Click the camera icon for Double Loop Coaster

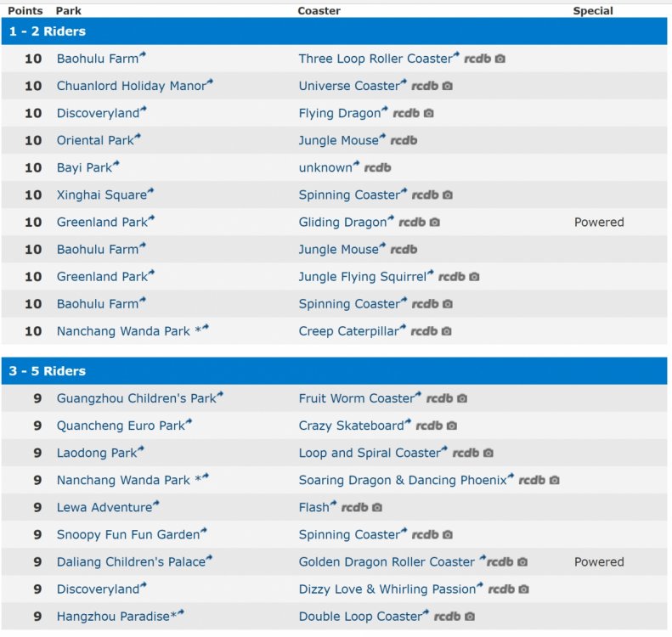click(470, 617)
